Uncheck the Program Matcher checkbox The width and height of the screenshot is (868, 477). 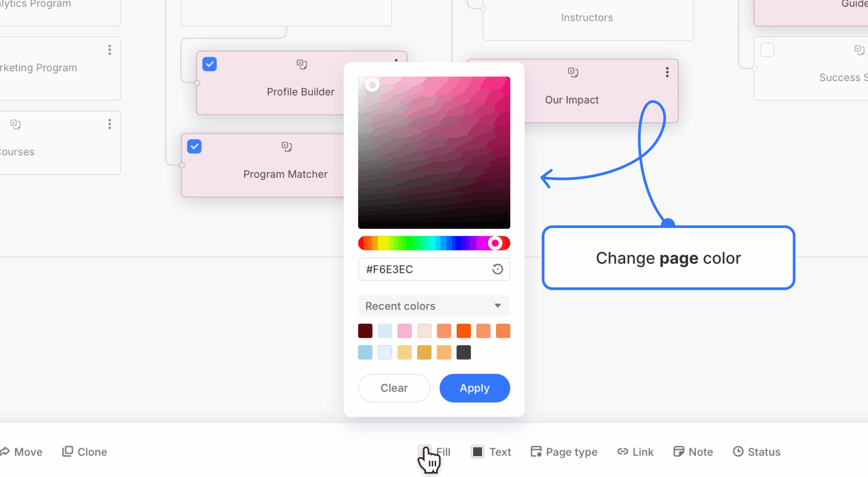tap(194, 146)
